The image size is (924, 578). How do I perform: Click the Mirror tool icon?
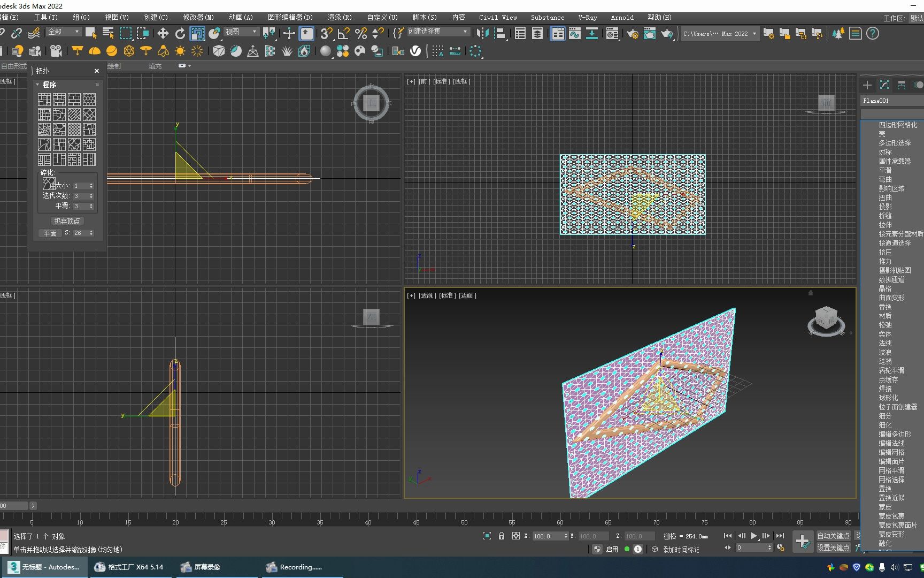(x=483, y=33)
